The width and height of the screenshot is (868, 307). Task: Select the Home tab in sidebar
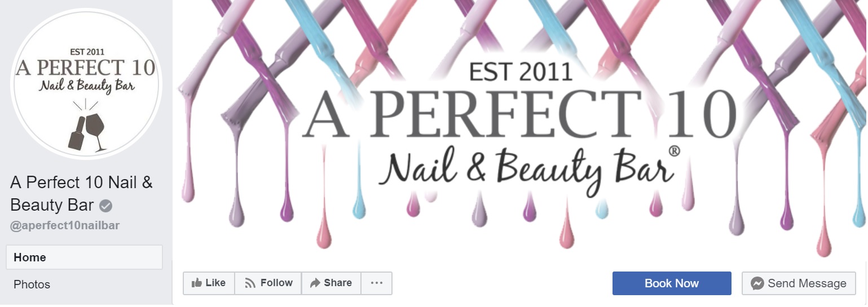(x=84, y=257)
